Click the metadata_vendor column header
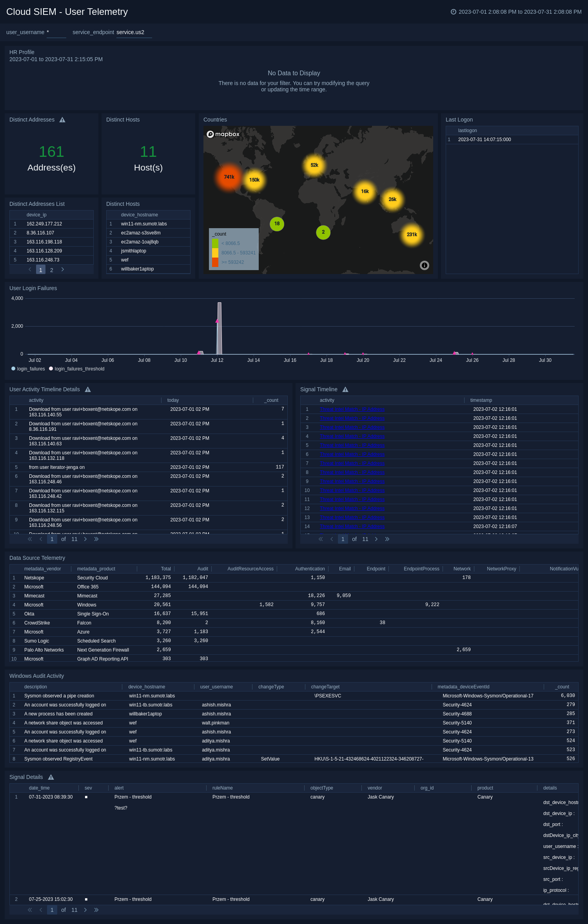The image size is (588, 924). 42,569
